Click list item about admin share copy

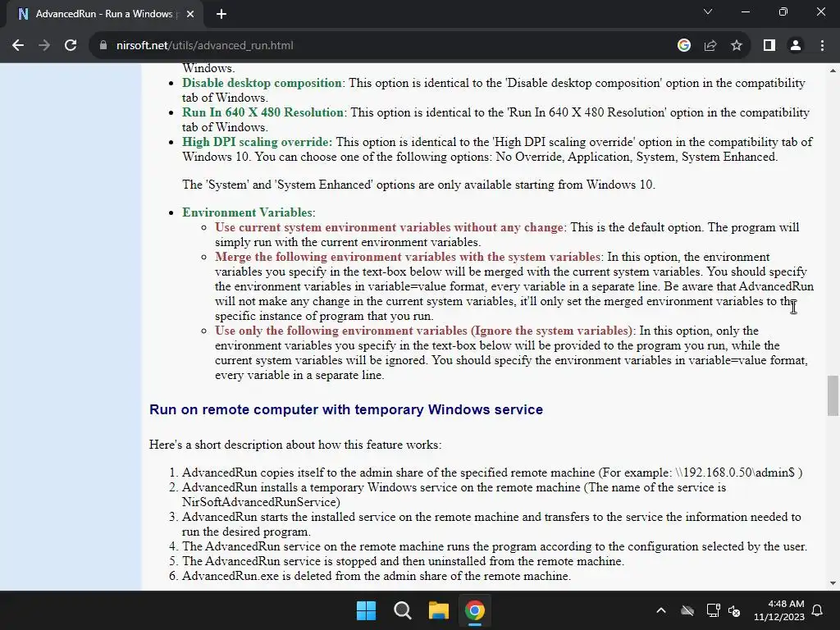[x=492, y=472]
